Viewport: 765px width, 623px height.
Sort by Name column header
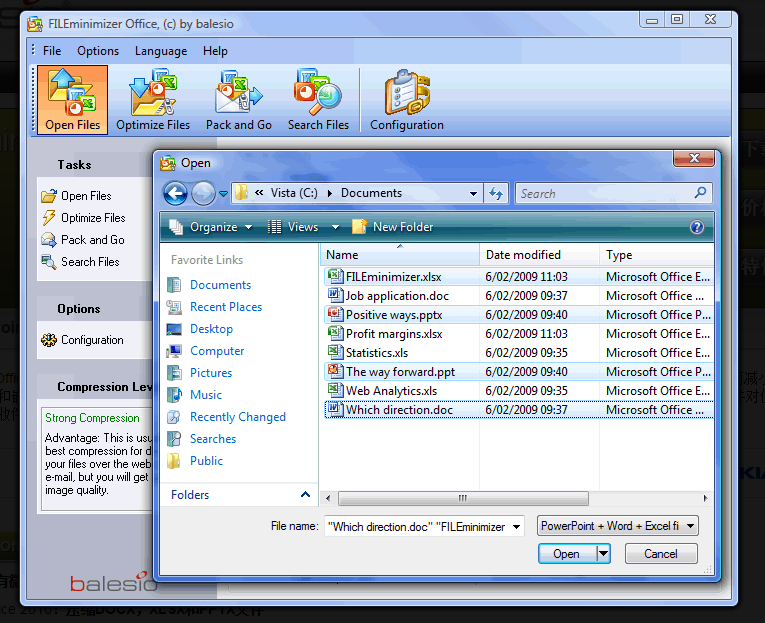400,255
